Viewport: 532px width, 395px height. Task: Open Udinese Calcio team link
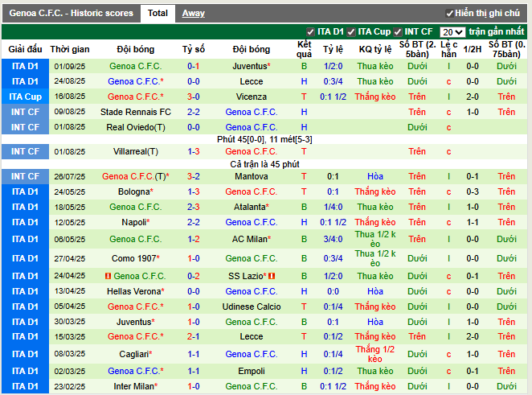point(252,307)
